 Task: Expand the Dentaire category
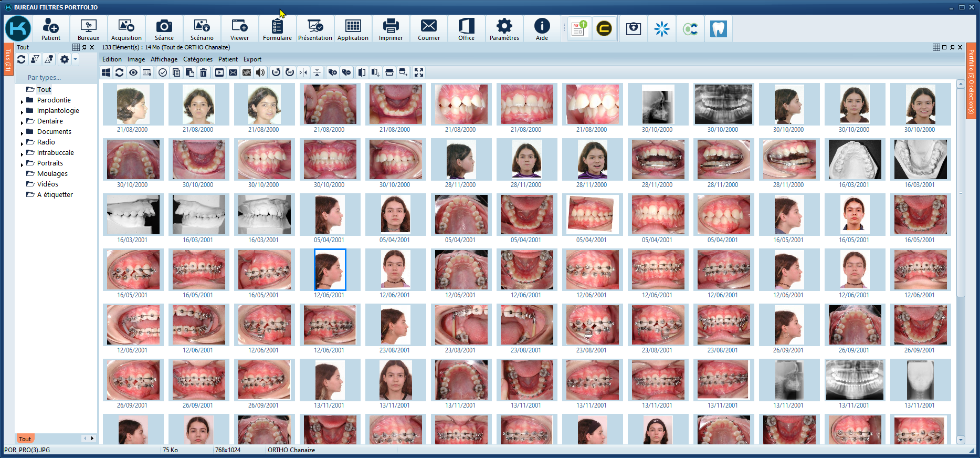click(x=22, y=122)
